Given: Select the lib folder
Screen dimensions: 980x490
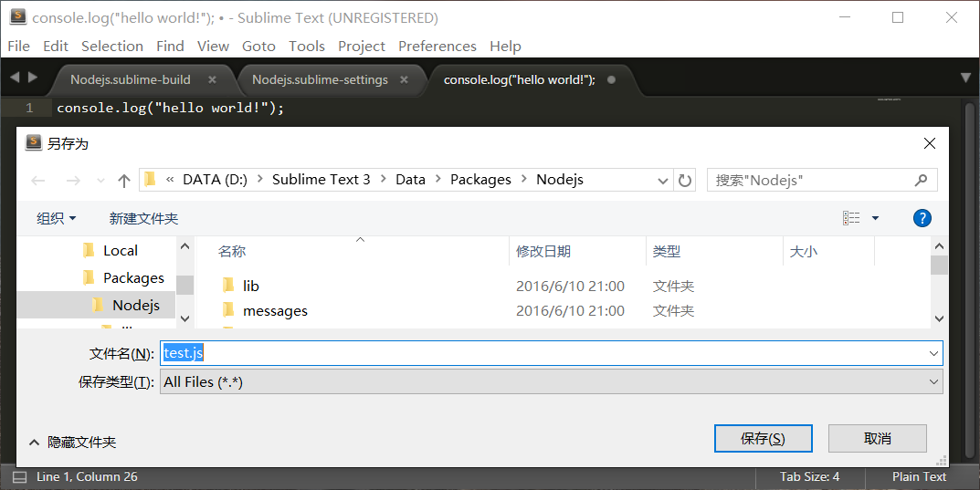Looking at the screenshot, I should [x=250, y=286].
